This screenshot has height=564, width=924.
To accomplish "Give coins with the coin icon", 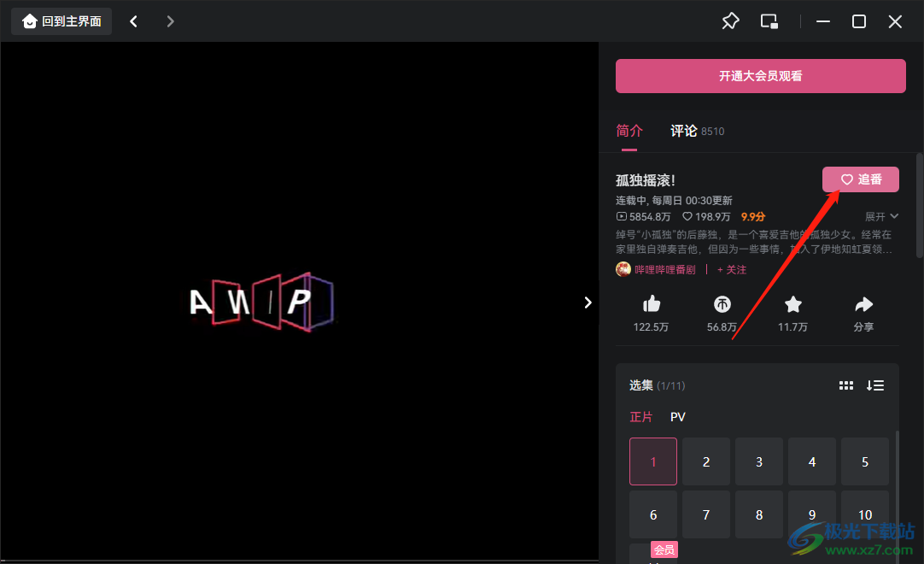I will point(722,304).
